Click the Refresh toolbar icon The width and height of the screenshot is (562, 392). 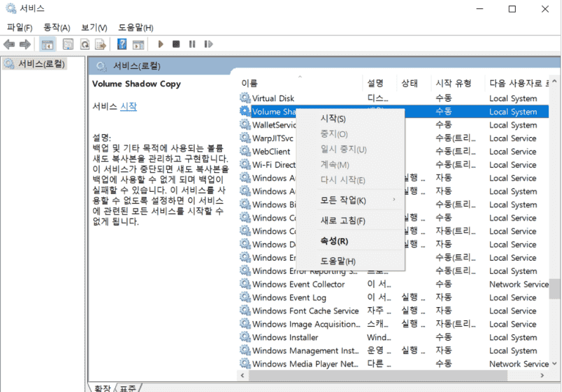pyautogui.click(x=84, y=44)
